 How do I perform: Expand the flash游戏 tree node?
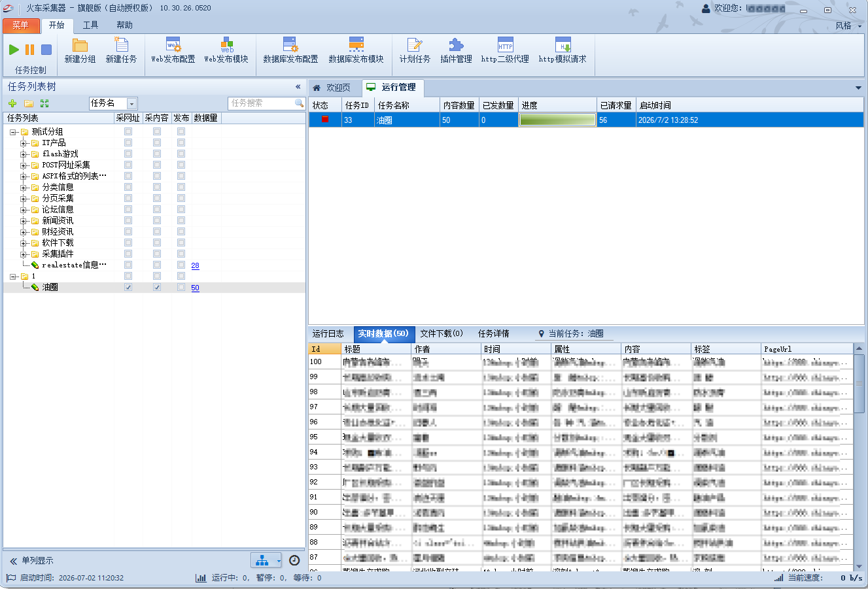[x=24, y=154]
